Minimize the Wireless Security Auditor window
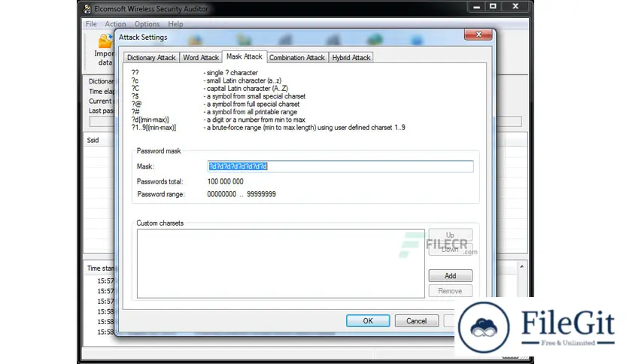Viewport: 629px width, 364px height. tap(476, 7)
